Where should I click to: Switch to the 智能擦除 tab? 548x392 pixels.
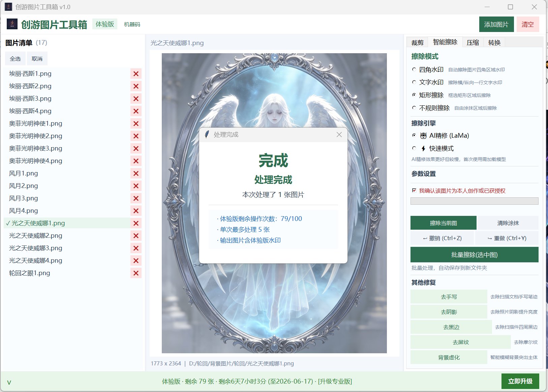click(445, 42)
